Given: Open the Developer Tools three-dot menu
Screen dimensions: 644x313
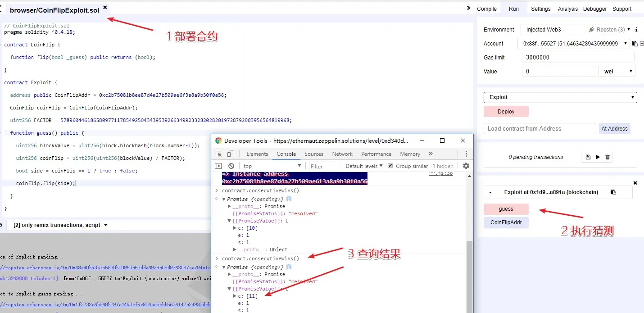Looking at the screenshot, I should tap(466, 154).
